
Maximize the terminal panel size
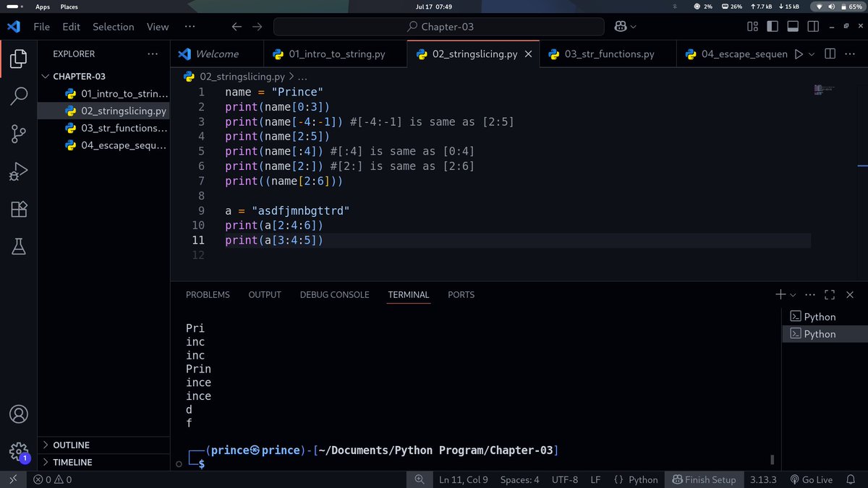830,295
